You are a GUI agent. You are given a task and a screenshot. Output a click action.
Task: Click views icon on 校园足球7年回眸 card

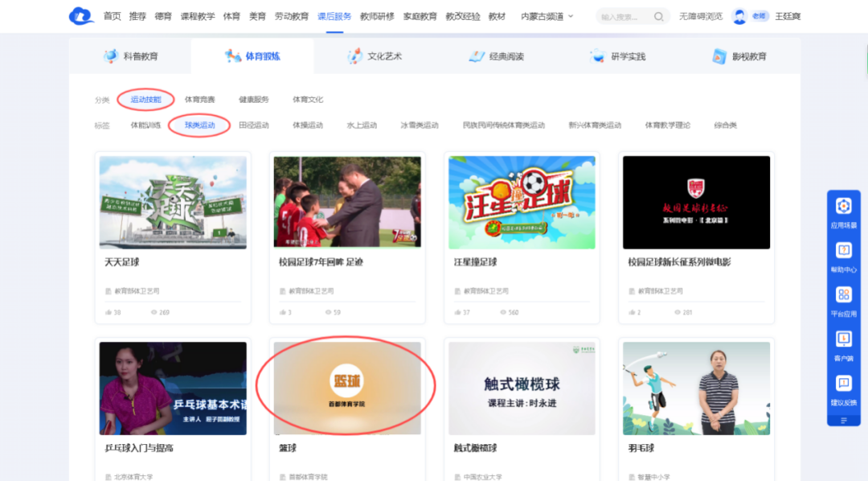click(328, 313)
